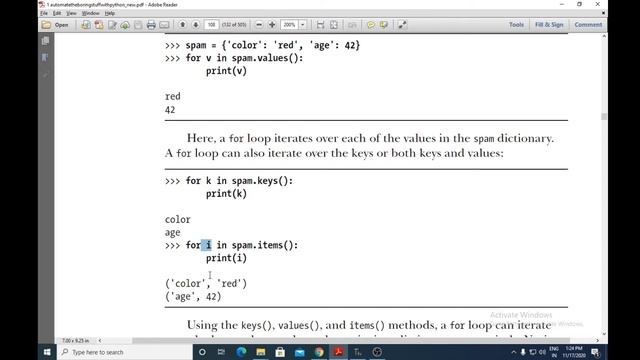Click the fit one full page icon
This screenshot has height=360, width=640.
coord(334,25)
